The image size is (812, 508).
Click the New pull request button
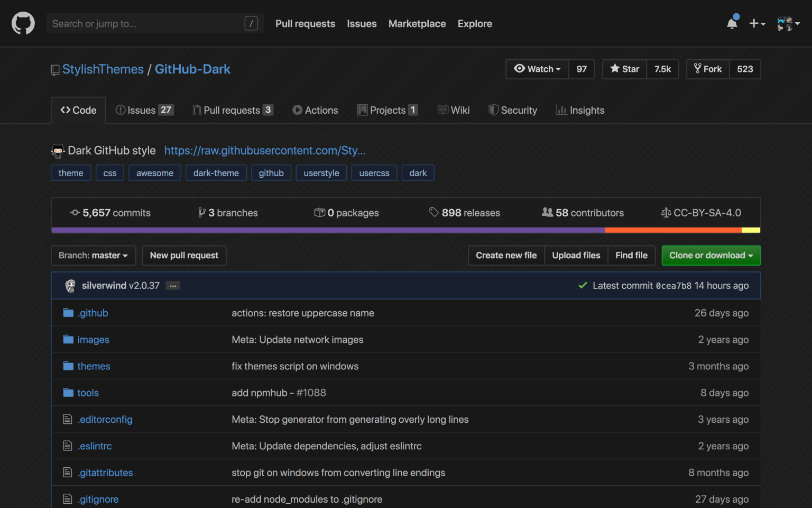coord(184,255)
